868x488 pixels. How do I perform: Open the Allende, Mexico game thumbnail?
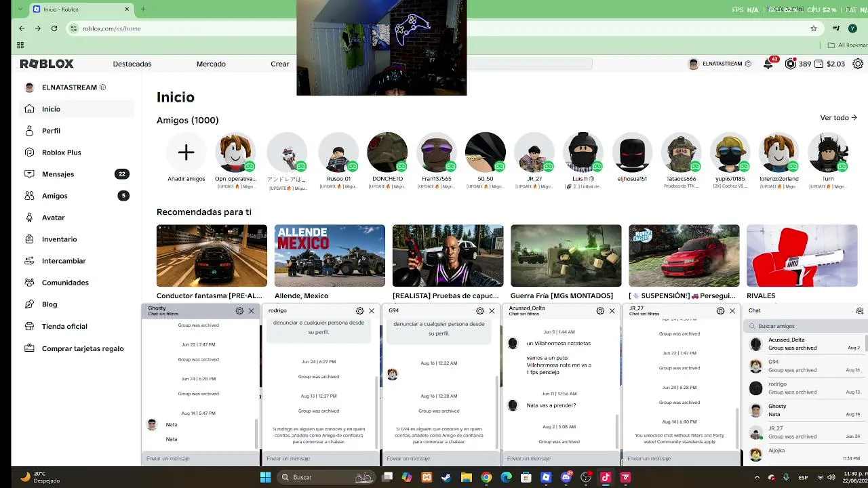coord(330,256)
